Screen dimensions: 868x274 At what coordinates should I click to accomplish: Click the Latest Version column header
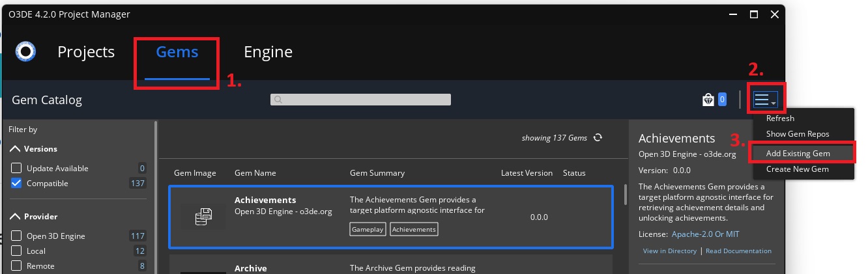[x=527, y=172]
